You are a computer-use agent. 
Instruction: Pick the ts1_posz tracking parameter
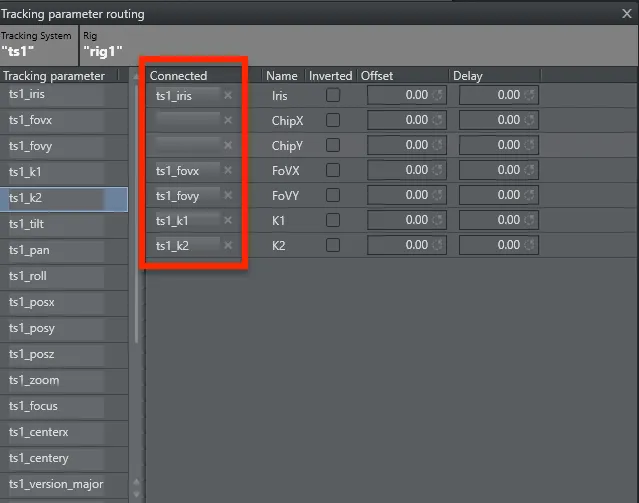click(64, 355)
